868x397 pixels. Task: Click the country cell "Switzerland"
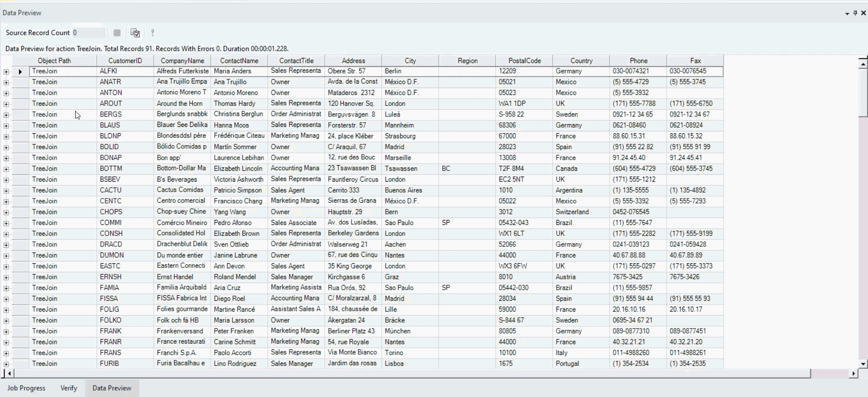(581, 212)
